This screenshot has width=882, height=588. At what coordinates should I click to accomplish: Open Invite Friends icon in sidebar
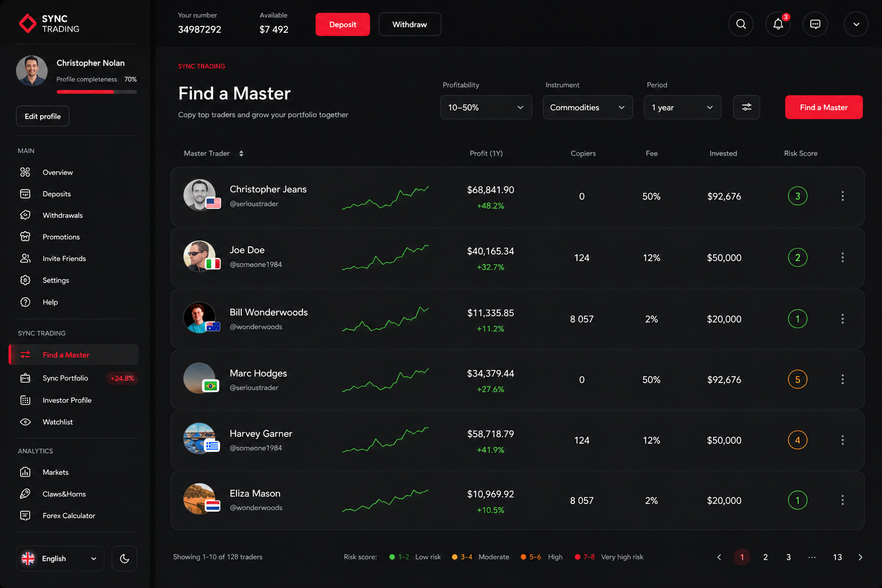tap(25, 258)
